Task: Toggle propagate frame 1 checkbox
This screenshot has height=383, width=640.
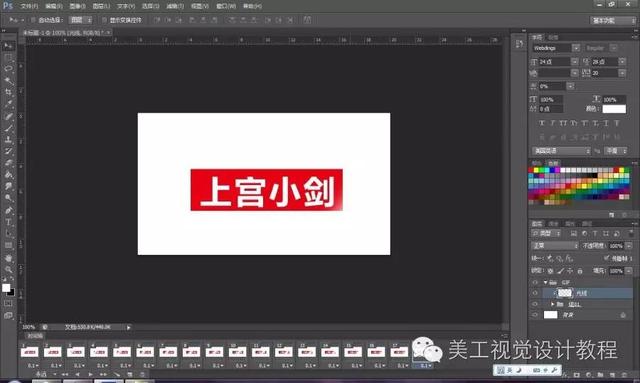Action: coord(606,258)
